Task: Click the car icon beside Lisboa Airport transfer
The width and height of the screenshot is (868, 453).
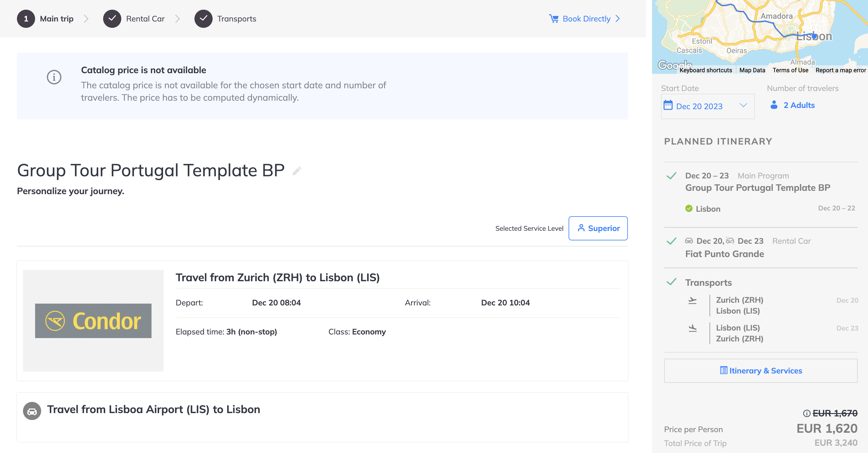Action: pos(32,411)
